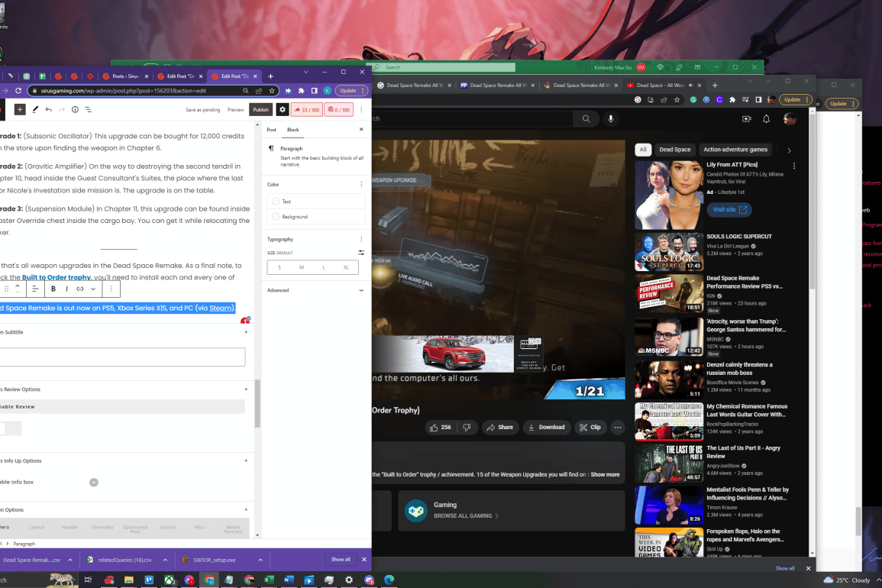Collapse the Review Options panel
Viewport: 882px width, 588px height.
[246, 389]
